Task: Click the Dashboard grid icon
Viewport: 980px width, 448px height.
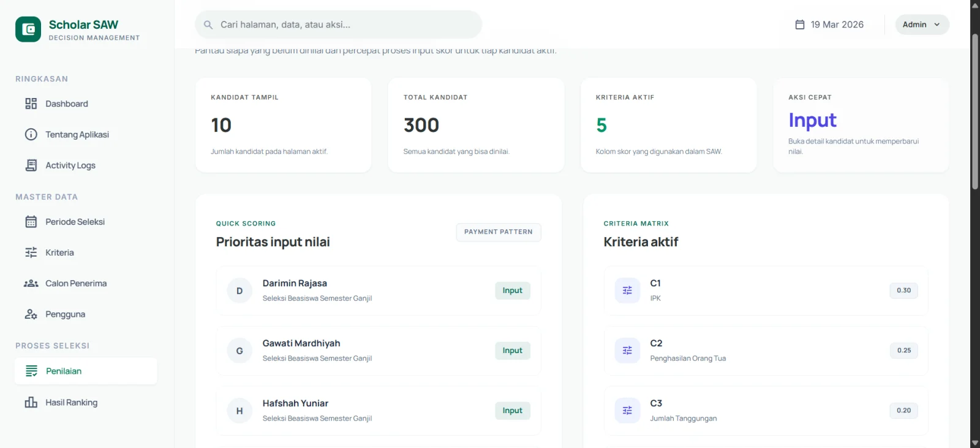Action: (x=31, y=104)
